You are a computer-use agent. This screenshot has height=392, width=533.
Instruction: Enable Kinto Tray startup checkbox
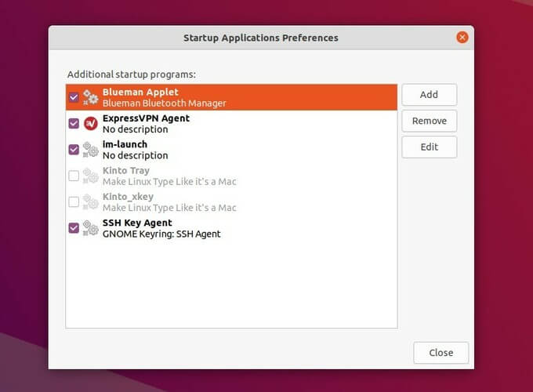(74, 176)
